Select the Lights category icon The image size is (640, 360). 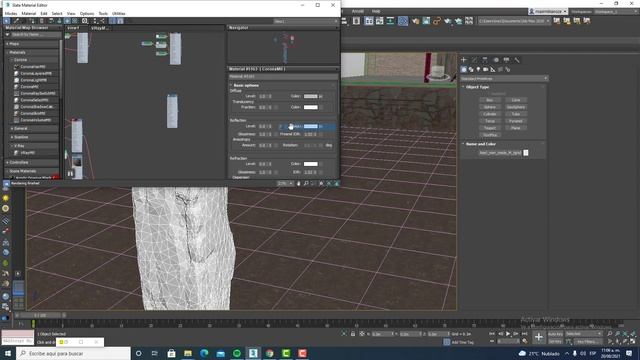[x=478, y=69]
